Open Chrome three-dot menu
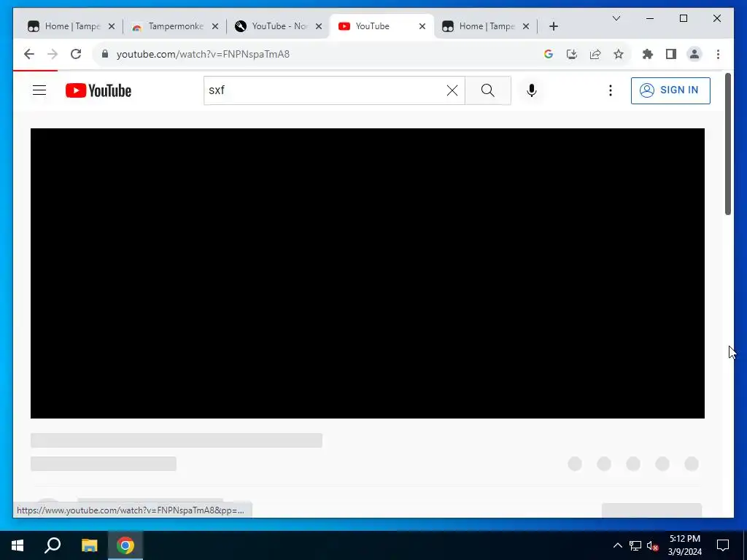The height and width of the screenshot is (560, 747). pyautogui.click(x=718, y=54)
